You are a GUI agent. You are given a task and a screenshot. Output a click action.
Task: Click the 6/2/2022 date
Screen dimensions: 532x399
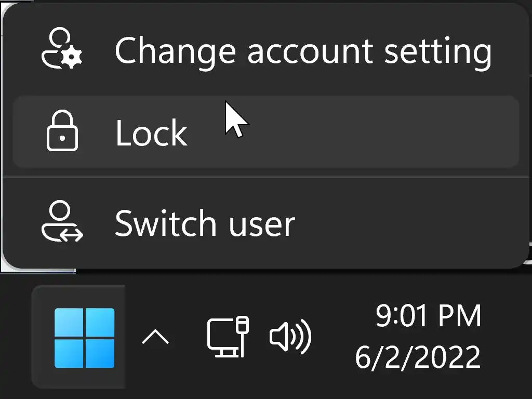[x=417, y=357]
